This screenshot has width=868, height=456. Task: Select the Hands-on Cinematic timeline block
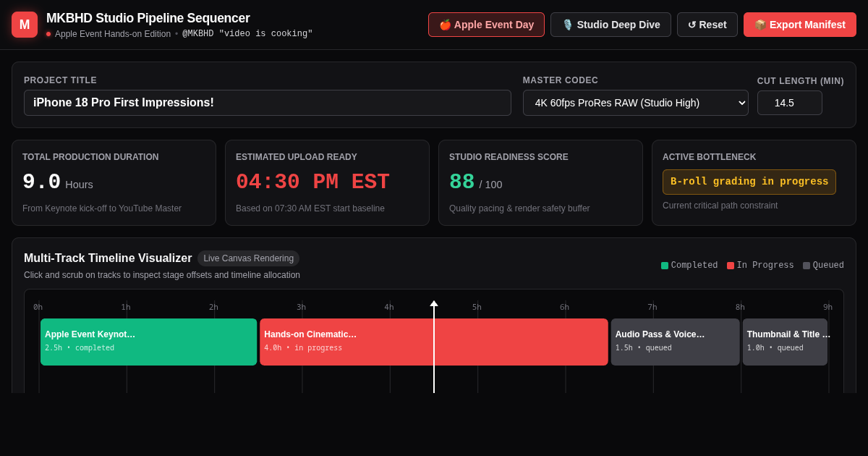click(x=434, y=342)
